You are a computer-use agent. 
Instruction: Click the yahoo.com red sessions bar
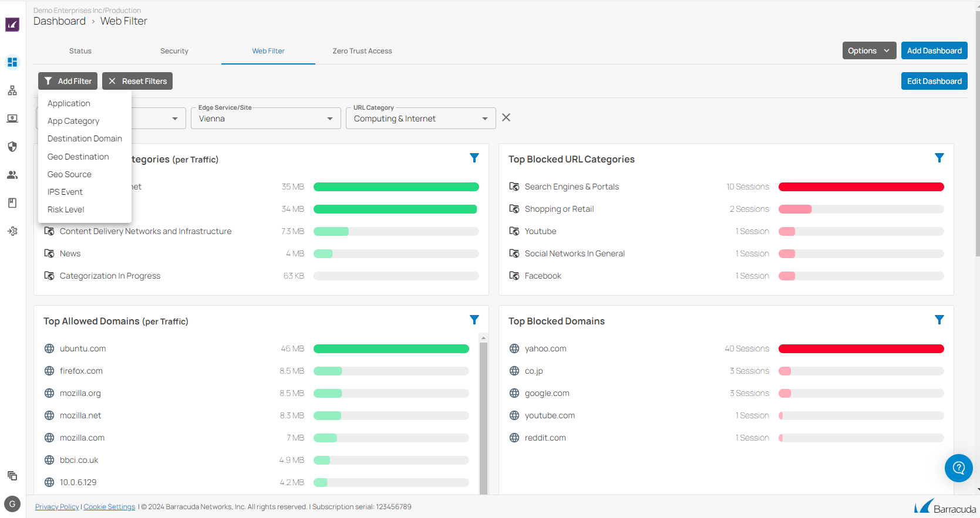(x=861, y=348)
